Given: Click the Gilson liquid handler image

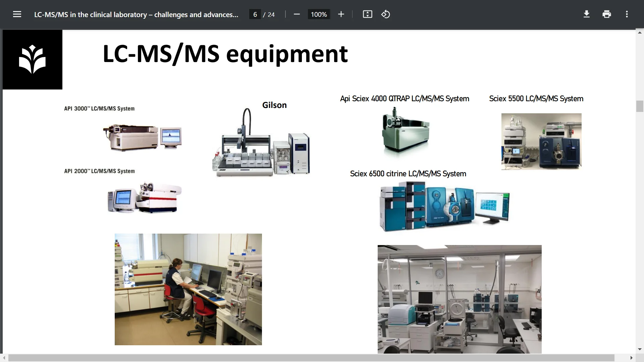Looking at the screenshot, I should pyautogui.click(x=261, y=142).
